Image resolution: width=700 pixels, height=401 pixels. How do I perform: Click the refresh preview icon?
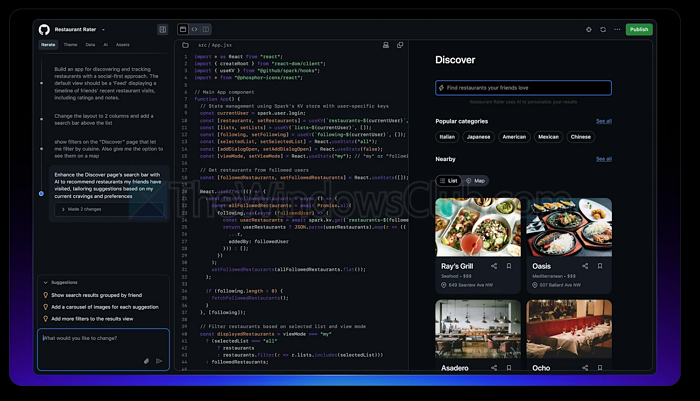click(603, 29)
